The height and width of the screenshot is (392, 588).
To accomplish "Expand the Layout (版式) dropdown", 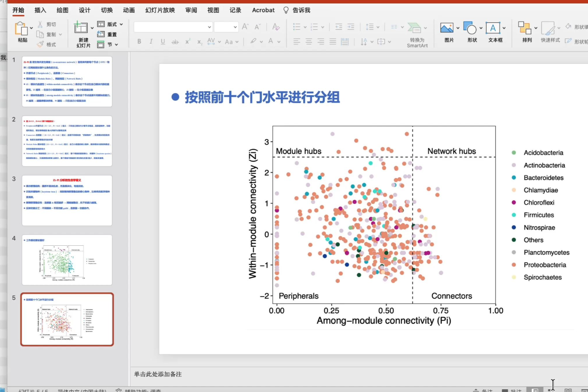I will tap(121, 24).
